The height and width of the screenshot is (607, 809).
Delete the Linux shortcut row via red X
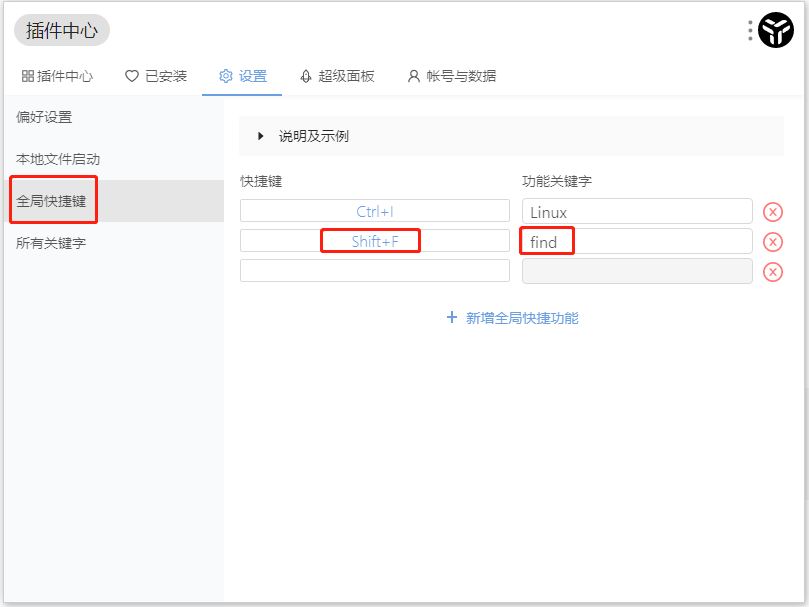coord(773,211)
